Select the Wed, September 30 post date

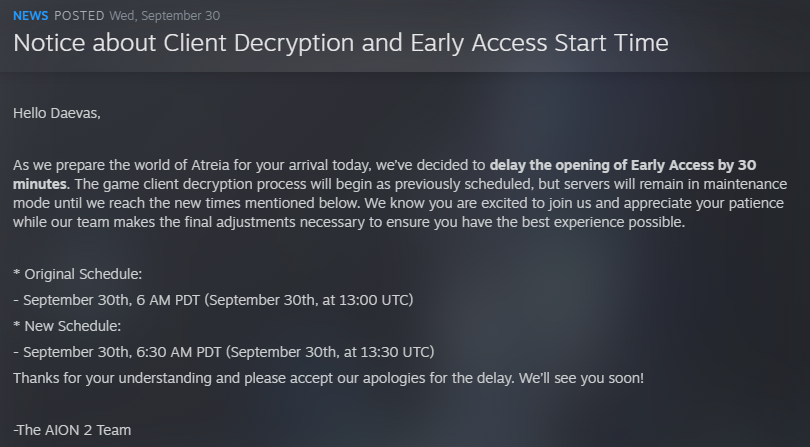pos(165,16)
